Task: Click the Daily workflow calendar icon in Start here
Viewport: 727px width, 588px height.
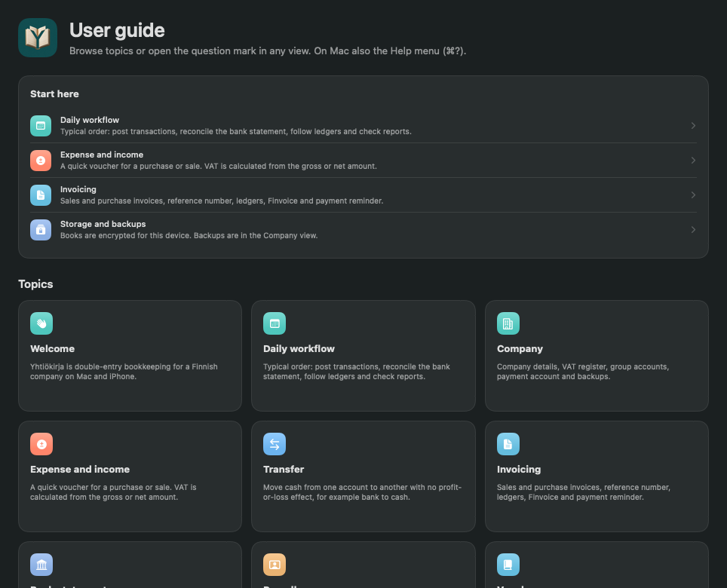Action: coord(41,126)
